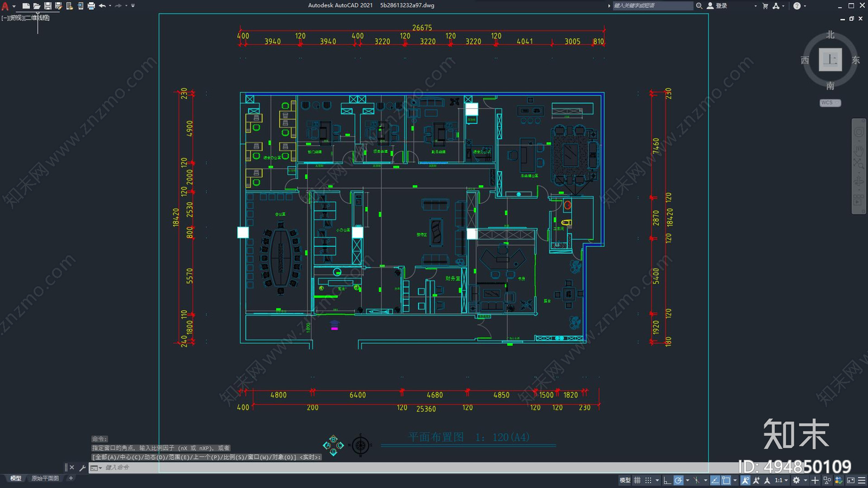The height and width of the screenshot is (488, 868).
Task: Click the WCS coordinate system button
Action: (829, 103)
